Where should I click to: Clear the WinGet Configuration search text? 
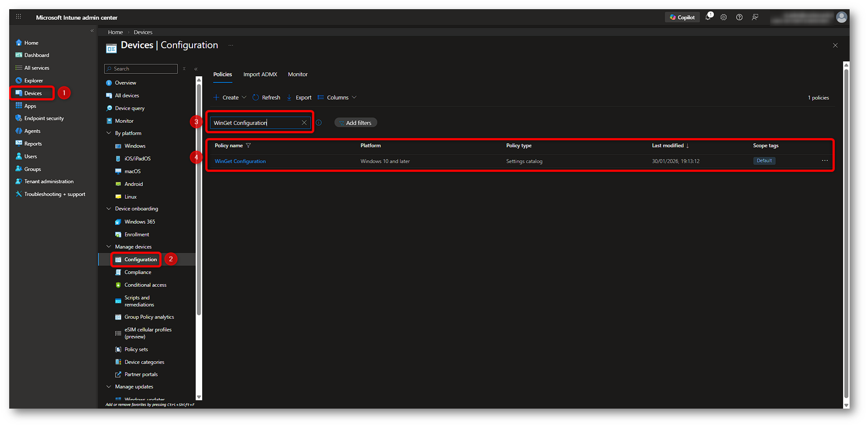pyautogui.click(x=304, y=123)
